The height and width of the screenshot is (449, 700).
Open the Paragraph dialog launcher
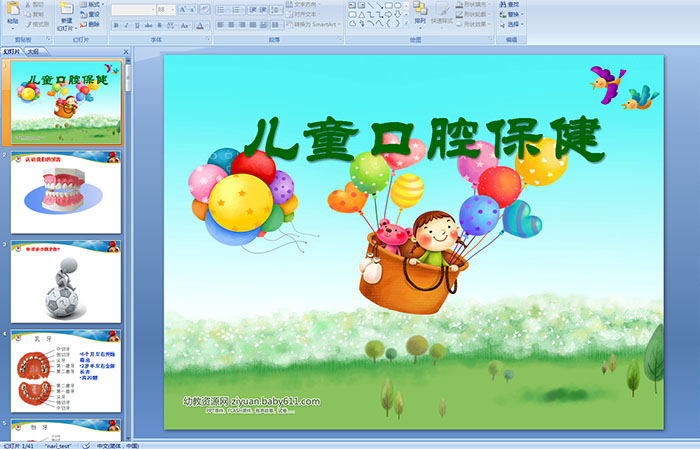pyautogui.click(x=340, y=40)
